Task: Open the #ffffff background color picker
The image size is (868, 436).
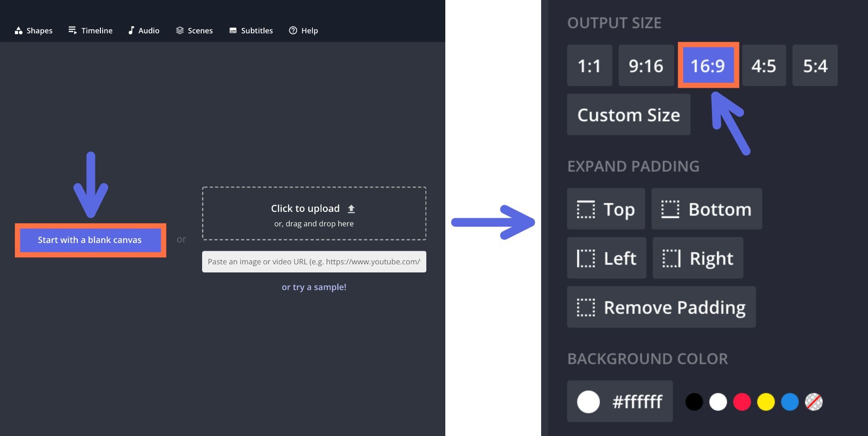Action: pyautogui.click(x=620, y=402)
